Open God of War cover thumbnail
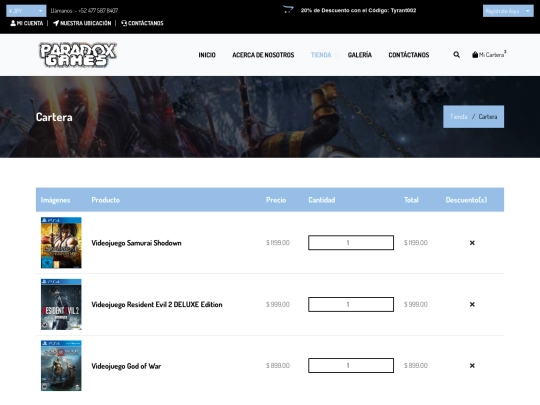This screenshot has height=405, width=540. click(61, 366)
